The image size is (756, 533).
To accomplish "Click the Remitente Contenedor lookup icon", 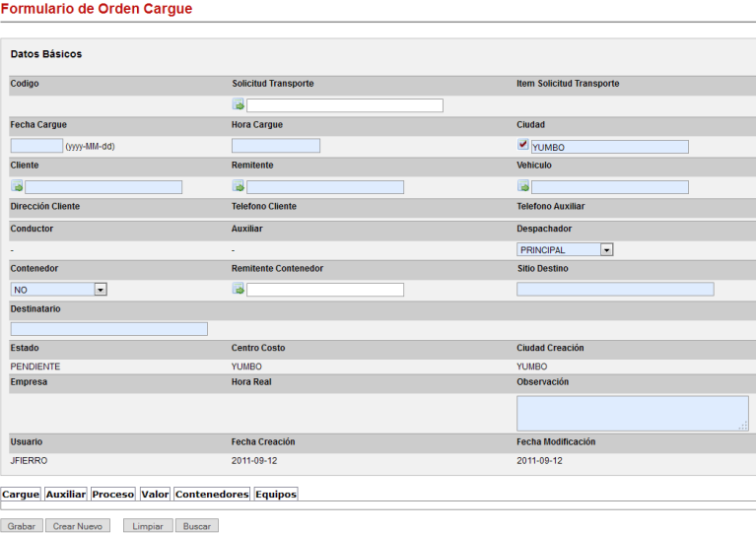I will [x=239, y=289].
